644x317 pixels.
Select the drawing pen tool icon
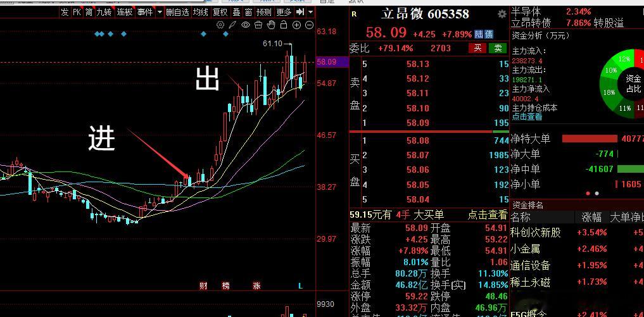(x=232, y=25)
